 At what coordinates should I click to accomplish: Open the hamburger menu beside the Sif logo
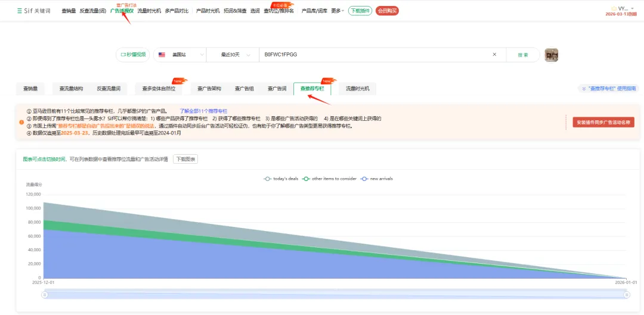pyautogui.click(x=19, y=11)
